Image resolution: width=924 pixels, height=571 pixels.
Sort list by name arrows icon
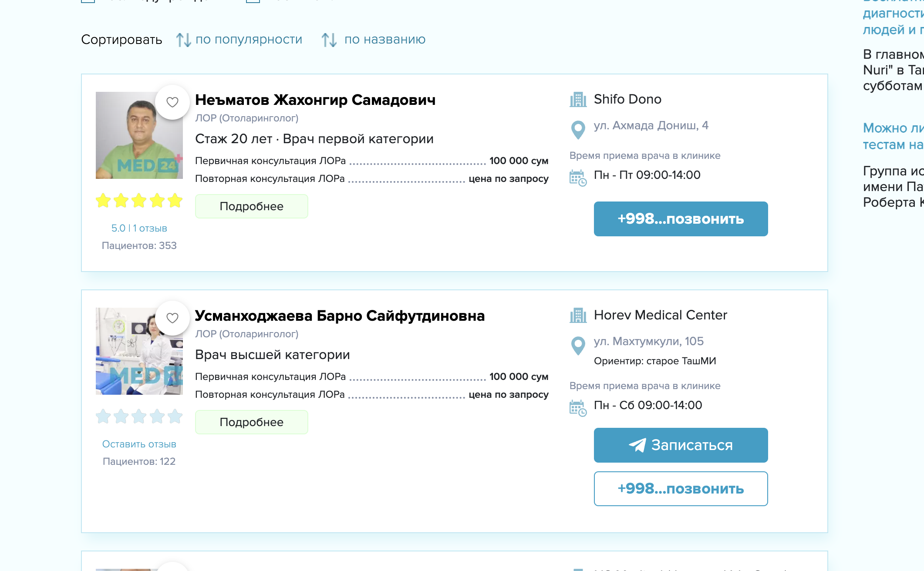tap(329, 40)
